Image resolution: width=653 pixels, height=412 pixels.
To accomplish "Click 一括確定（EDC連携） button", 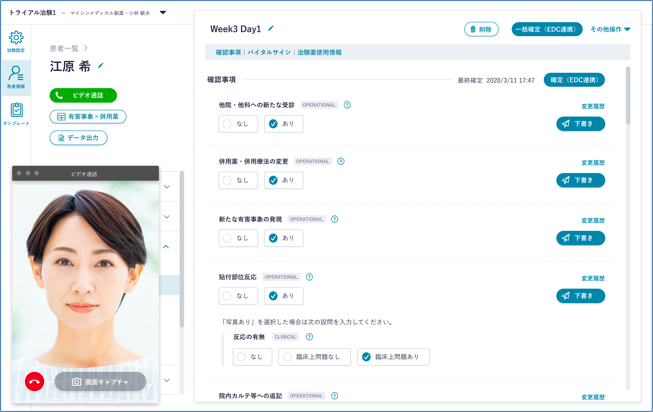I will click(546, 30).
